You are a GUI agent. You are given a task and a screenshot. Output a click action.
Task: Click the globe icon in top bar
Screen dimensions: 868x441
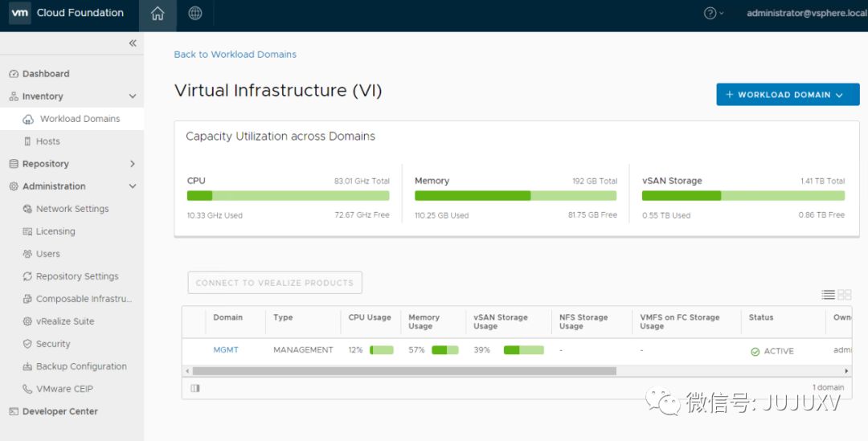[x=195, y=14]
